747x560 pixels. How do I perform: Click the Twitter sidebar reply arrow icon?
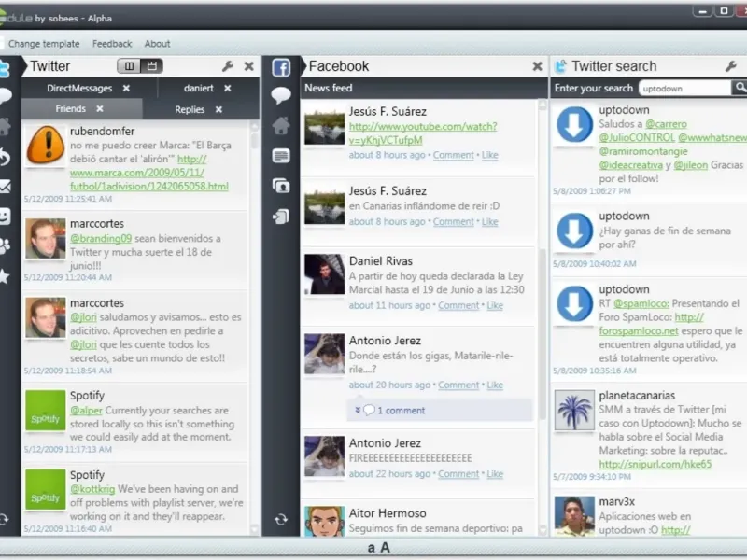(5, 157)
